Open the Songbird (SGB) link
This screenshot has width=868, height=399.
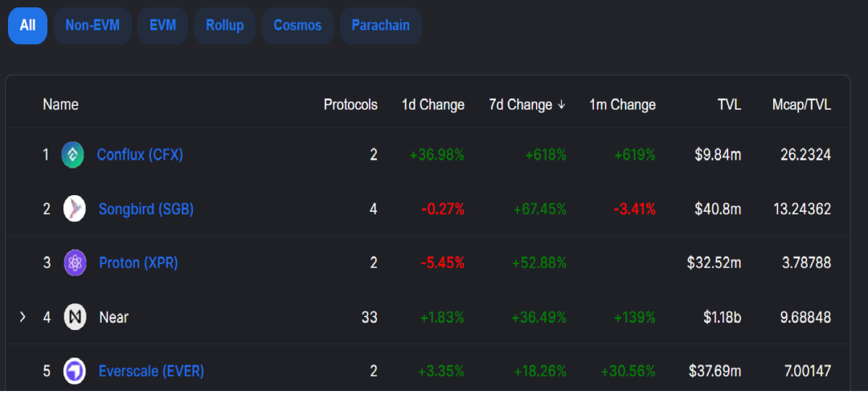[145, 209]
